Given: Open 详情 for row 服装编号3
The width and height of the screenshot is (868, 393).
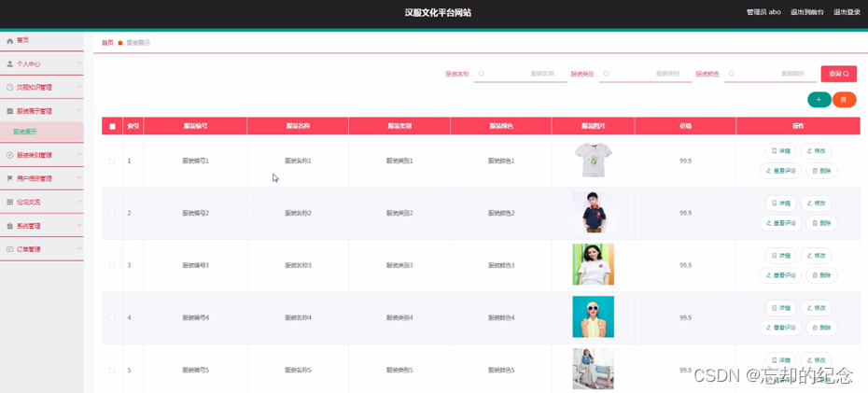Looking at the screenshot, I should click(780, 256).
